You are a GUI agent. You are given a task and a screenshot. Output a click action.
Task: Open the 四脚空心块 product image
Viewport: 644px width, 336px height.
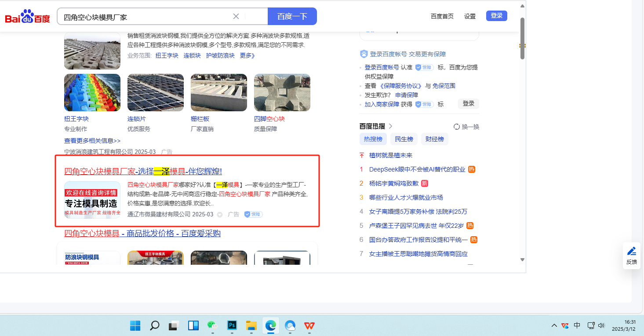click(x=282, y=92)
